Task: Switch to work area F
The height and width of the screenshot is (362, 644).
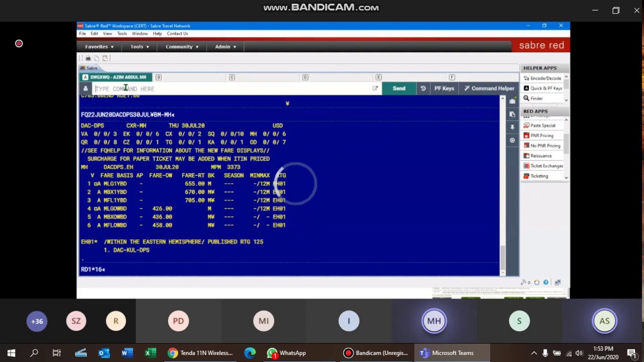Action: tap(452, 77)
